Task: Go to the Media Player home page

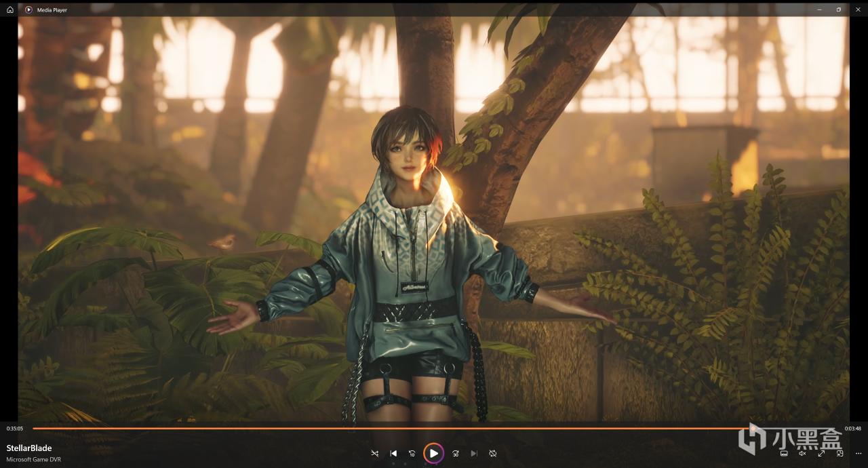Action: click(9, 9)
